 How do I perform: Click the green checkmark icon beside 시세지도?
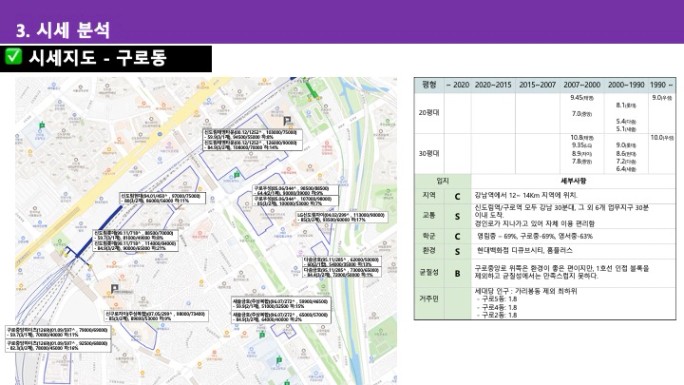pos(13,56)
